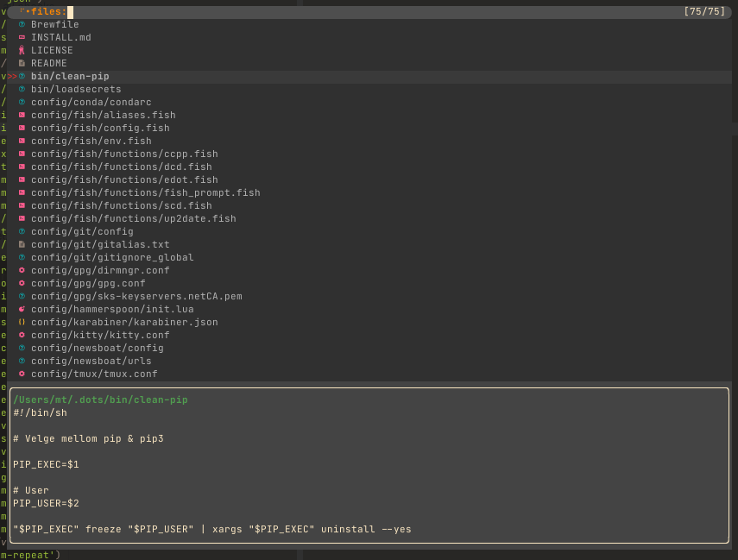This screenshot has width=738, height=560.
Task: Select config/fish/aliases.fish entry
Action: 104,115
